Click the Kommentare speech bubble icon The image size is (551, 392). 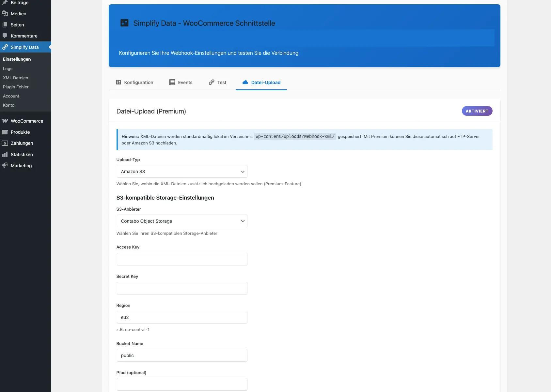click(x=5, y=36)
